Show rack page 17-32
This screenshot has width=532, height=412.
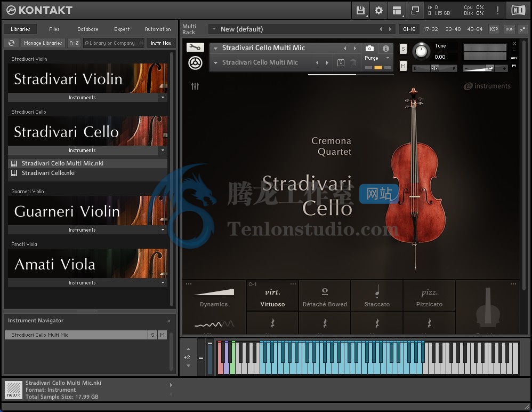(431, 29)
